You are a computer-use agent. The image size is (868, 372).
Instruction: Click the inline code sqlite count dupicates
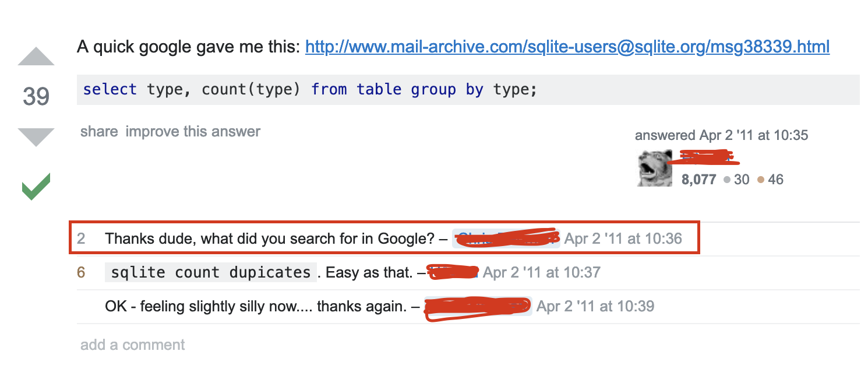(211, 272)
